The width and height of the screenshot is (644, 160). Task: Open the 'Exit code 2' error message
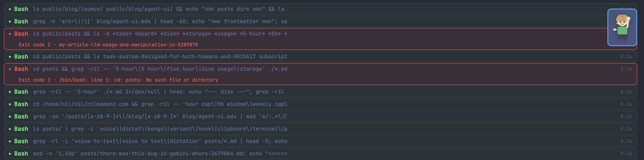[x=108, y=45]
